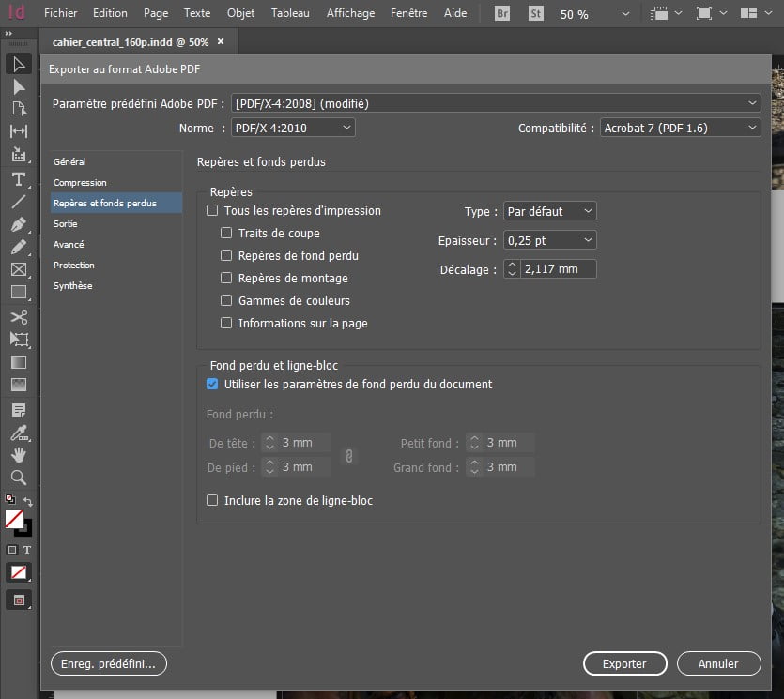Select the Scissors tool
784x699 pixels.
tap(18, 317)
